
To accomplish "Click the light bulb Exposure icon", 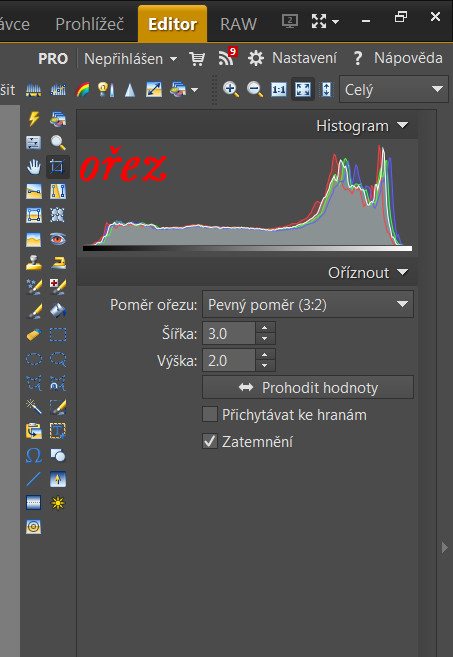I will (106, 90).
